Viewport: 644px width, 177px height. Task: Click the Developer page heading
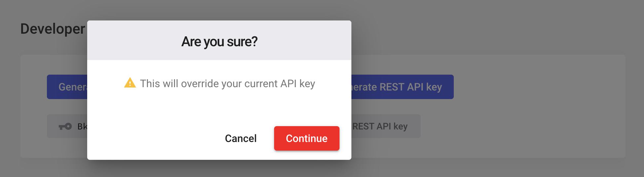tap(53, 29)
